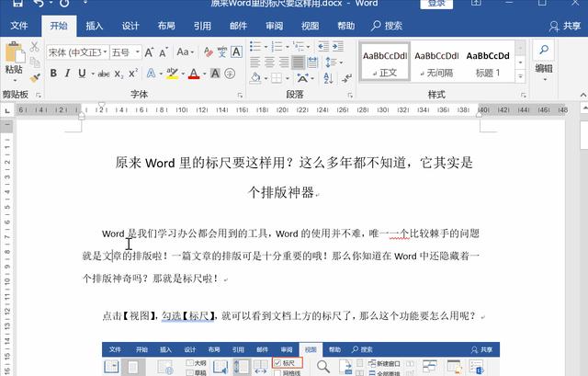This screenshot has width=588, height=376.
Task: Click the 共享 share button
Action: (x=565, y=26)
